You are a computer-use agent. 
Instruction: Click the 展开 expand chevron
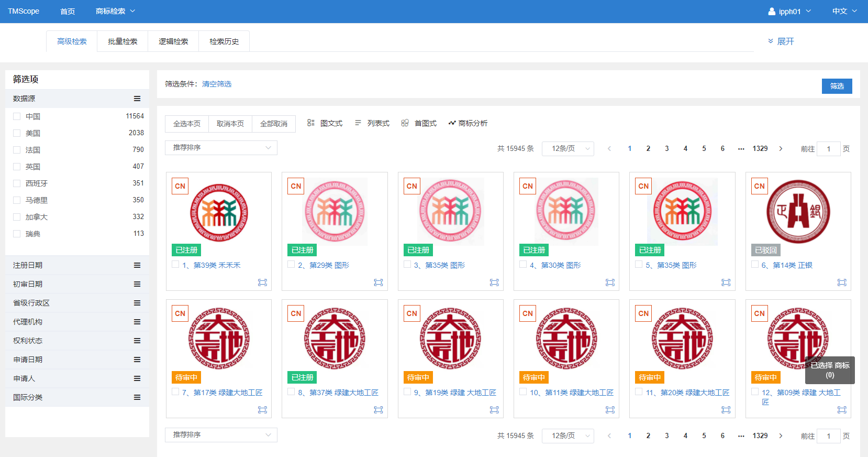click(771, 41)
